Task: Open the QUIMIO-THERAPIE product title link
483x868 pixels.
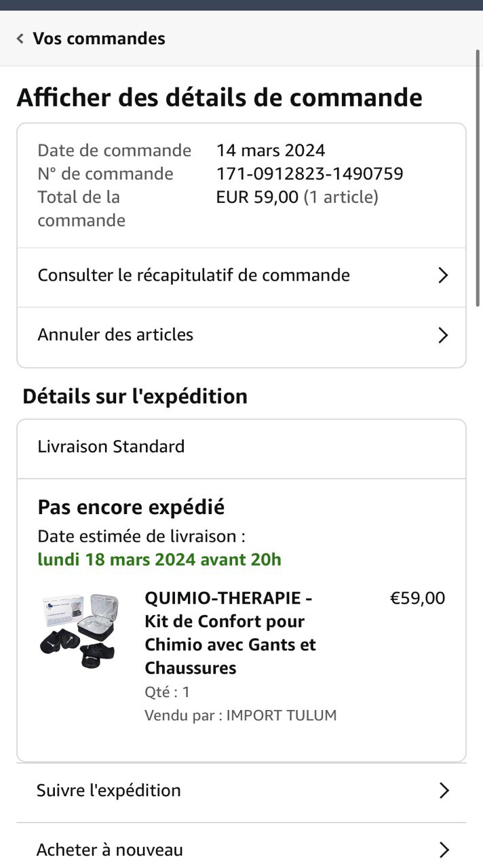Action: 231,633
